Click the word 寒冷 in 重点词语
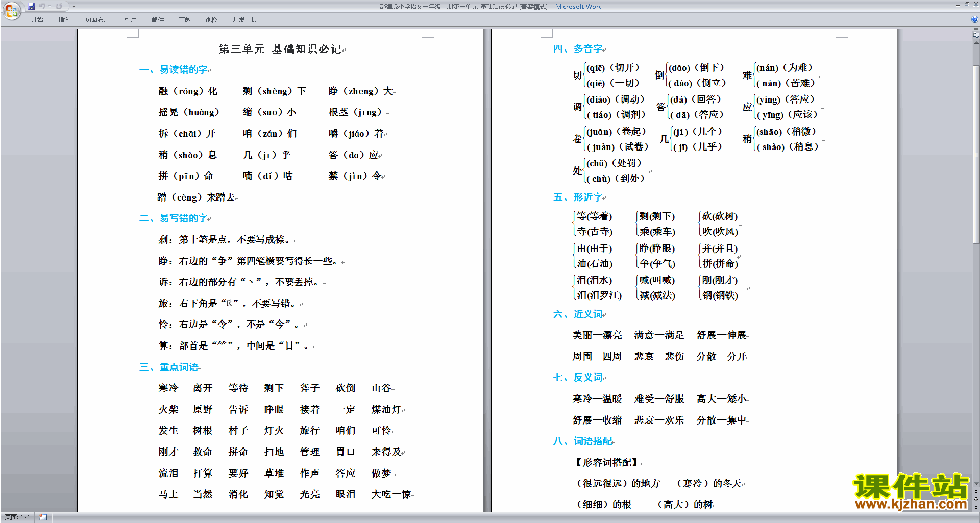Viewport: 980px width, 523px height. (x=168, y=388)
